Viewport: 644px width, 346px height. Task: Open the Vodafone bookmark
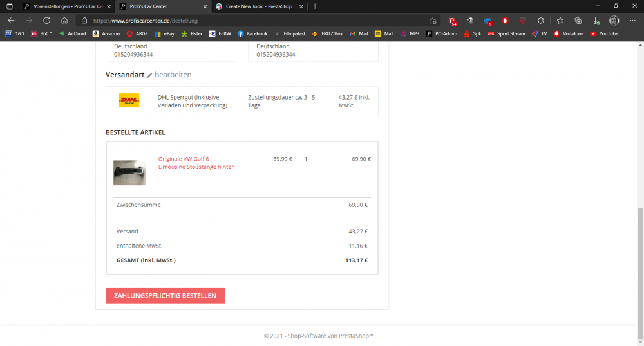(569, 33)
